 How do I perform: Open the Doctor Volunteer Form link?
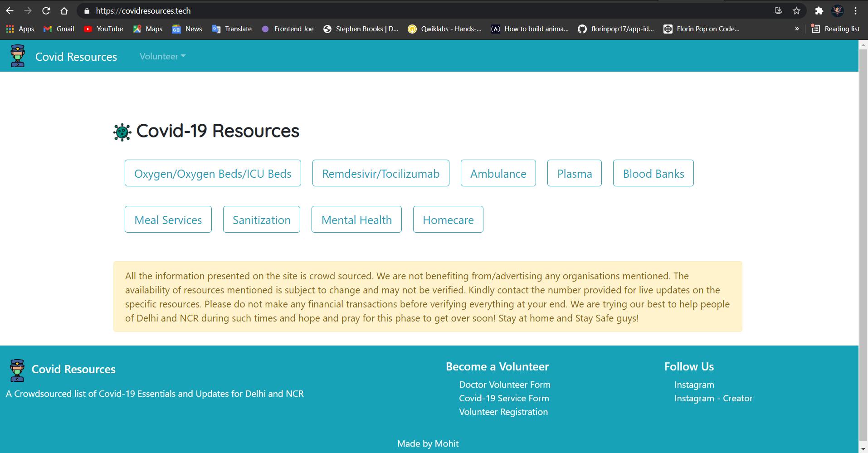pos(504,384)
